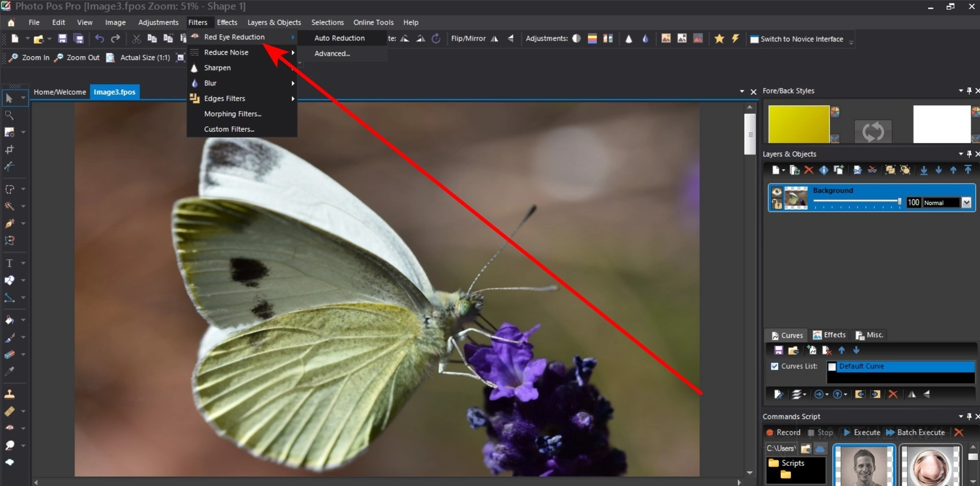Select the Text tool
This screenshot has width=980, height=486.
(x=9, y=263)
